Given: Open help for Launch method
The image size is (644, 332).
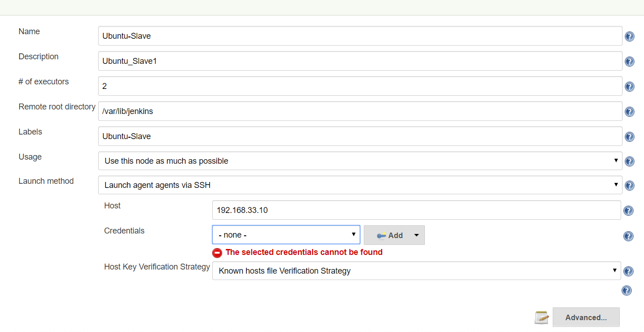Looking at the screenshot, I should 629,186.
